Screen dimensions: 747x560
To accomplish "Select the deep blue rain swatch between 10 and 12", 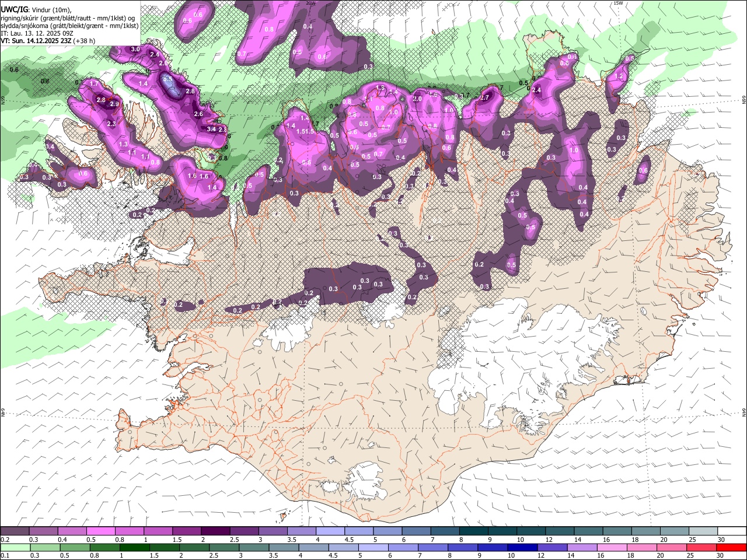I will [x=522, y=547].
